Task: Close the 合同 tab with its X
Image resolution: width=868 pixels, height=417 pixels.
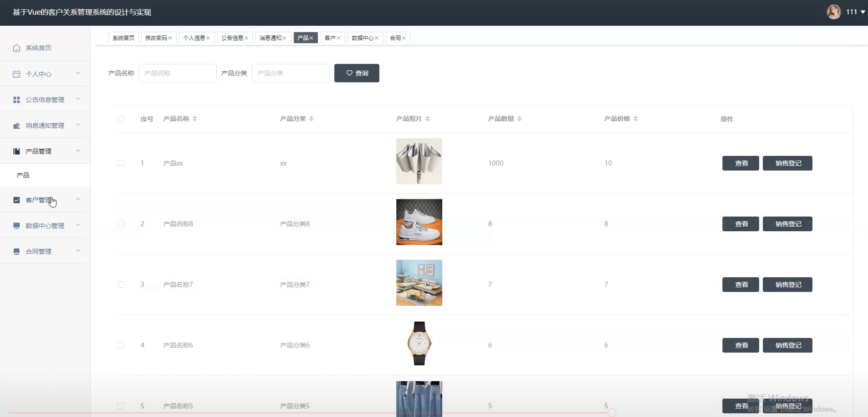Action: click(404, 38)
